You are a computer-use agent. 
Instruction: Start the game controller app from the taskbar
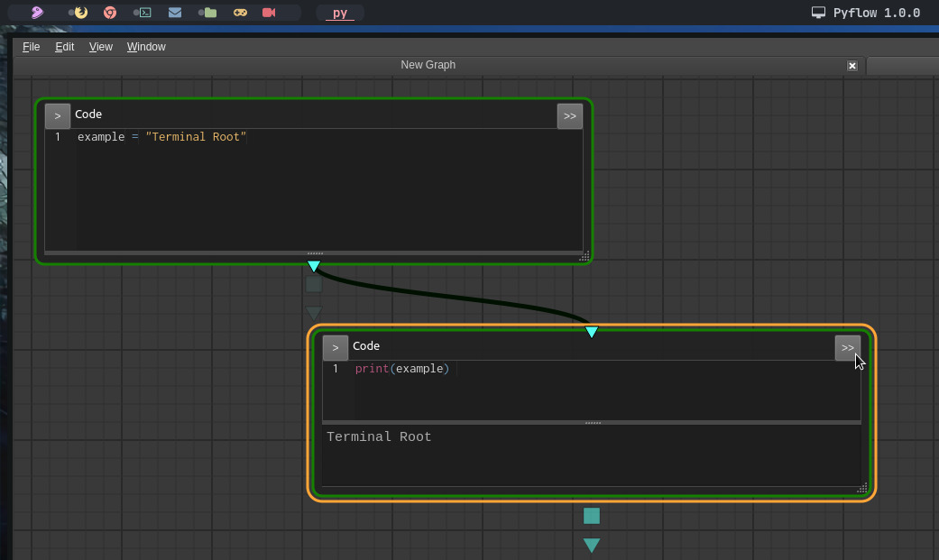[x=240, y=13]
